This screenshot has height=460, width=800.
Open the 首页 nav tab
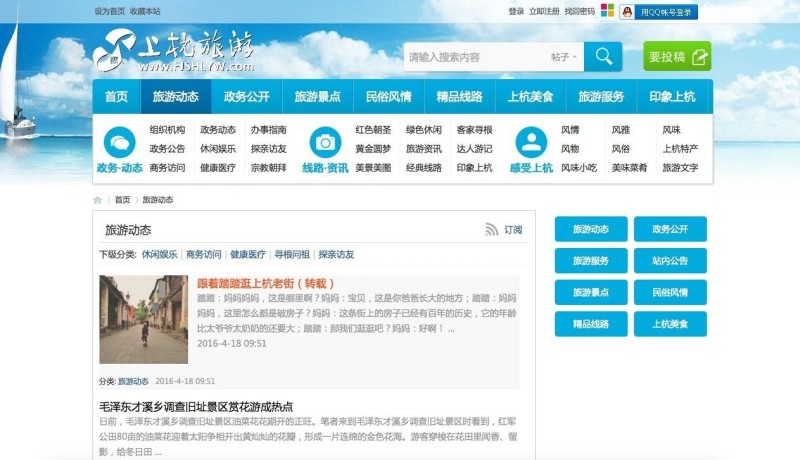pos(116,96)
